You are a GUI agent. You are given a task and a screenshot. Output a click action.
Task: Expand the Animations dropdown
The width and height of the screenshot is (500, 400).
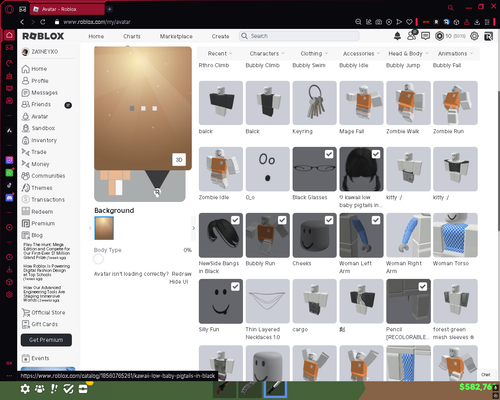point(455,53)
